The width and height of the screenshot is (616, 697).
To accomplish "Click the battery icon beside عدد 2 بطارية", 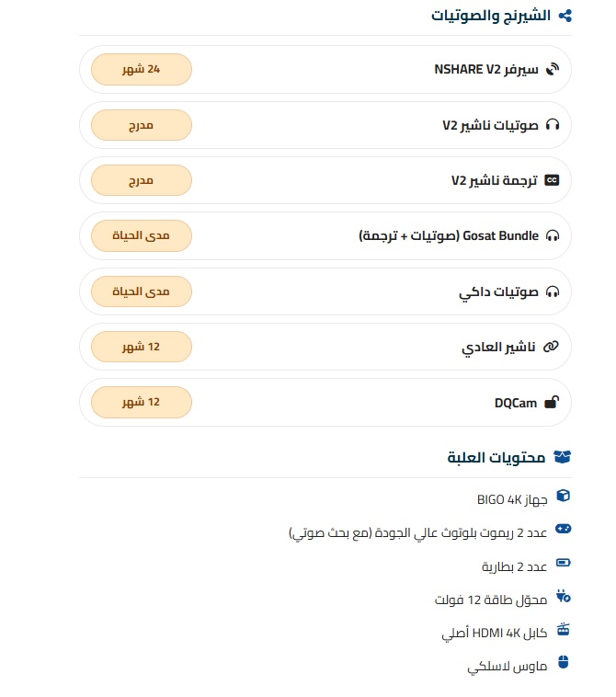I will click(x=564, y=565).
